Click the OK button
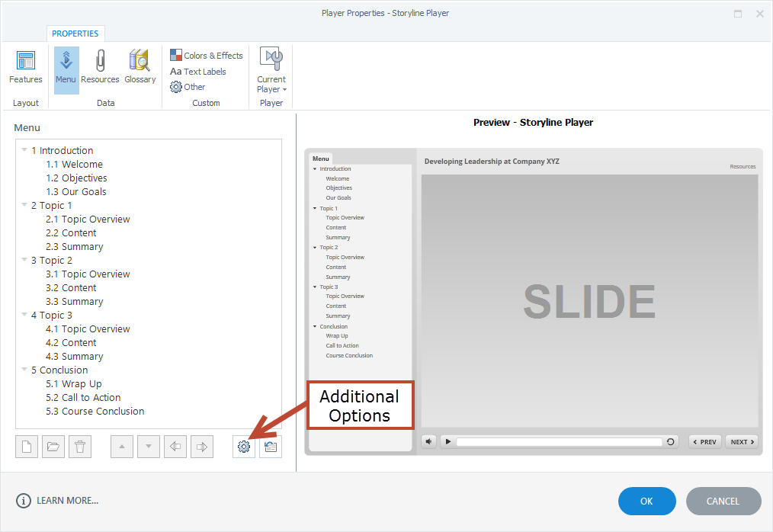Image resolution: width=773 pixels, height=532 pixels. pos(646,501)
